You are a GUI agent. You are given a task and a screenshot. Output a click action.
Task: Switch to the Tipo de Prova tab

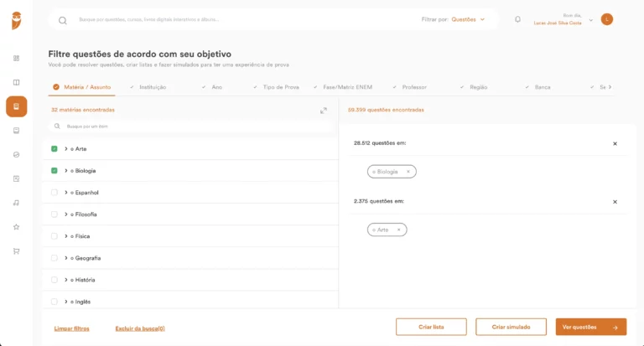(280, 87)
